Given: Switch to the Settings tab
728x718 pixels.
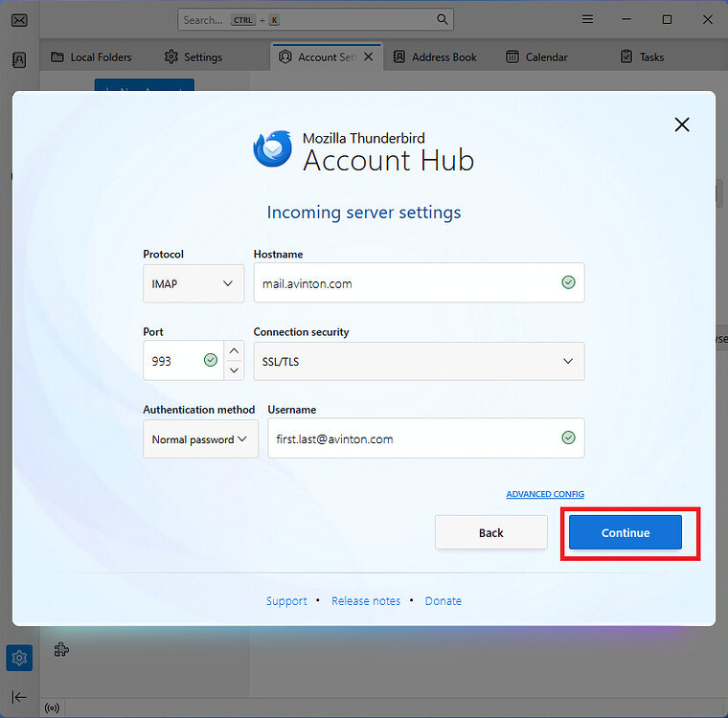Looking at the screenshot, I should pos(193,57).
